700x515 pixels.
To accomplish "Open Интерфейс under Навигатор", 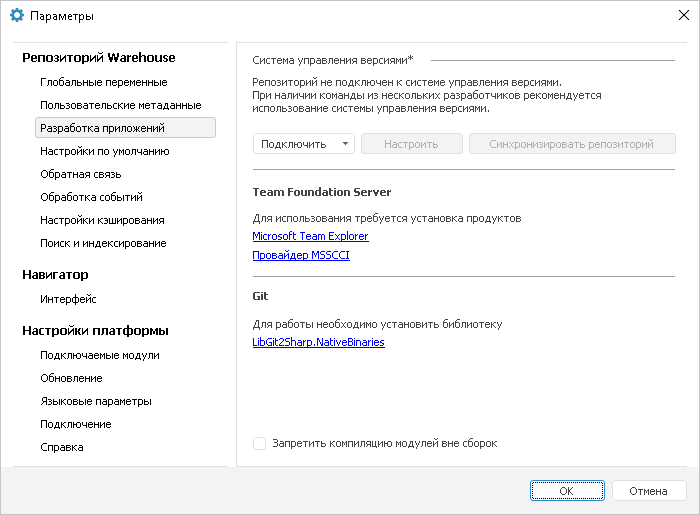I will pos(68,299).
